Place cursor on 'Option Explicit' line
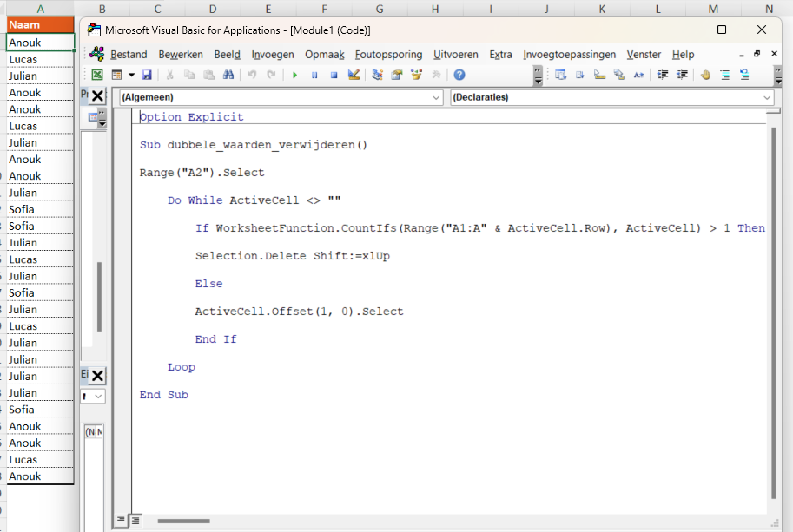 tap(191, 117)
